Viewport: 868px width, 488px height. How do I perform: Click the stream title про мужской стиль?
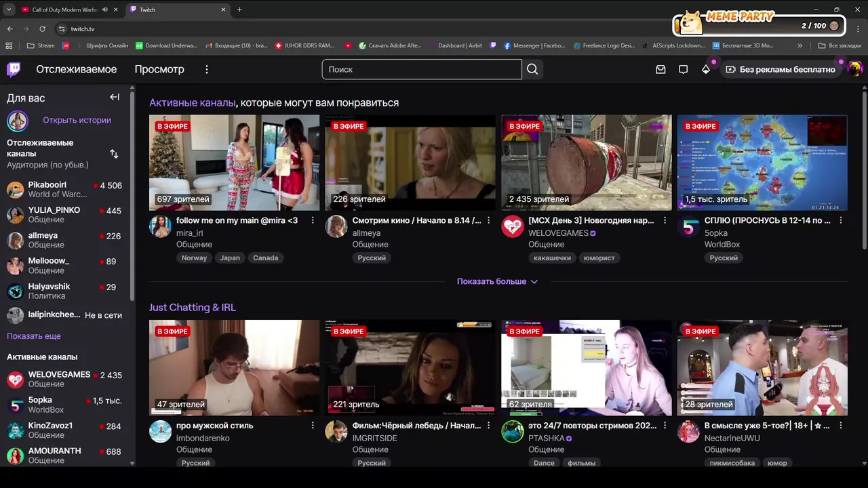(x=214, y=426)
